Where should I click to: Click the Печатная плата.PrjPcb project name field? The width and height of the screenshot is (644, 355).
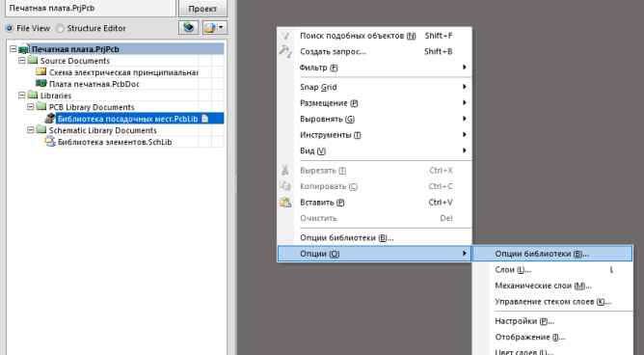point(91,9)
